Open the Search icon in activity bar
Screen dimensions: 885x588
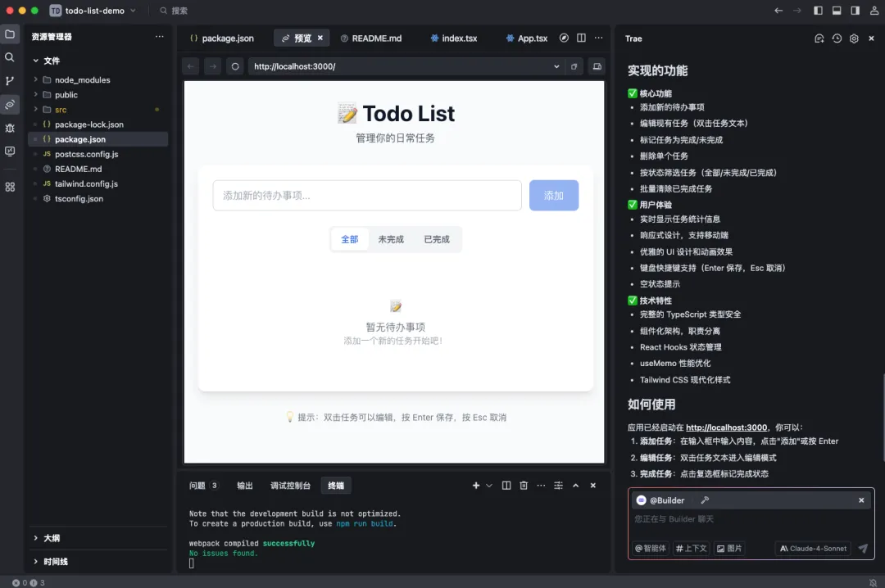(10, 57)
